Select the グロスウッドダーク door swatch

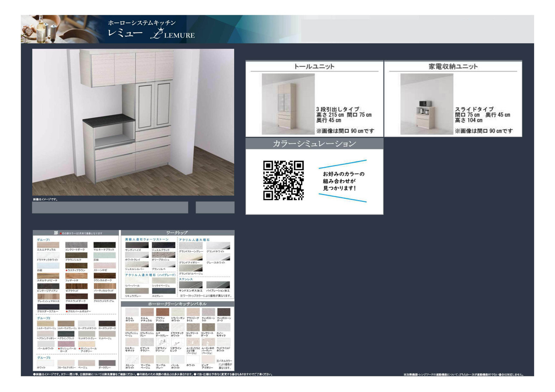(76, 296)
